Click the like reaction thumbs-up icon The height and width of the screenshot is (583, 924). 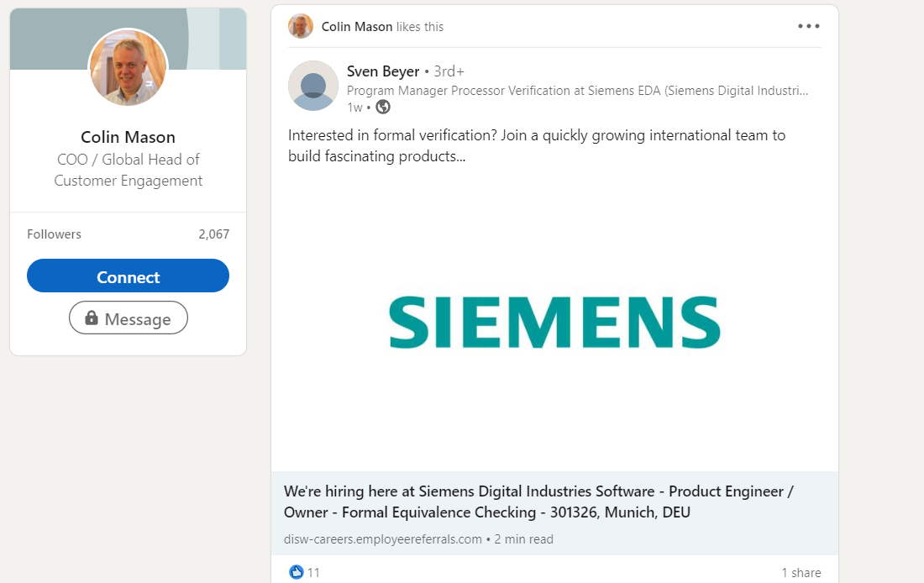pyautogui.click(x=296, y=572)
